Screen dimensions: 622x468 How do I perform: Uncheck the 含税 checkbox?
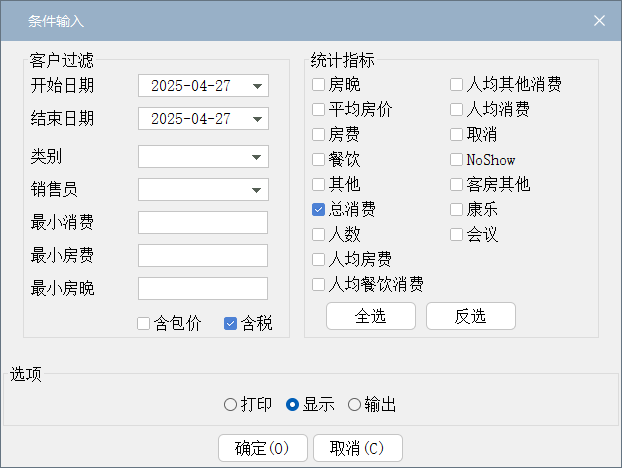point(230,323)
